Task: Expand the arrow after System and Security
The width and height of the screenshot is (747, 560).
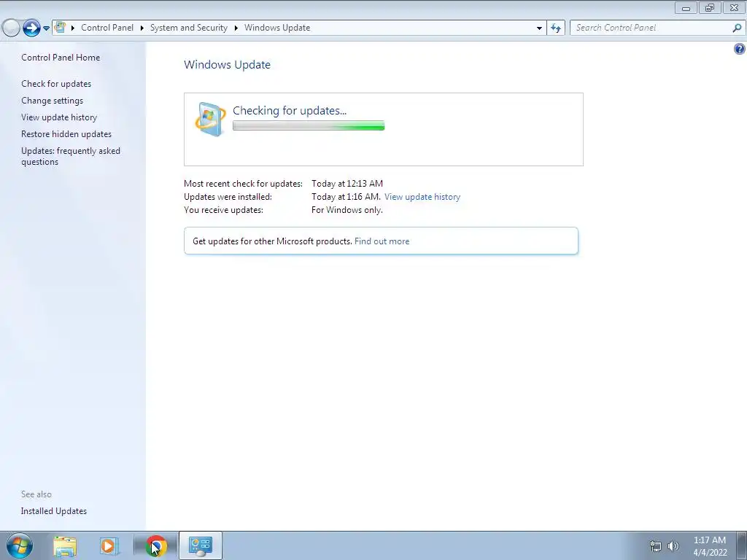Action: (x=236, y=28)
